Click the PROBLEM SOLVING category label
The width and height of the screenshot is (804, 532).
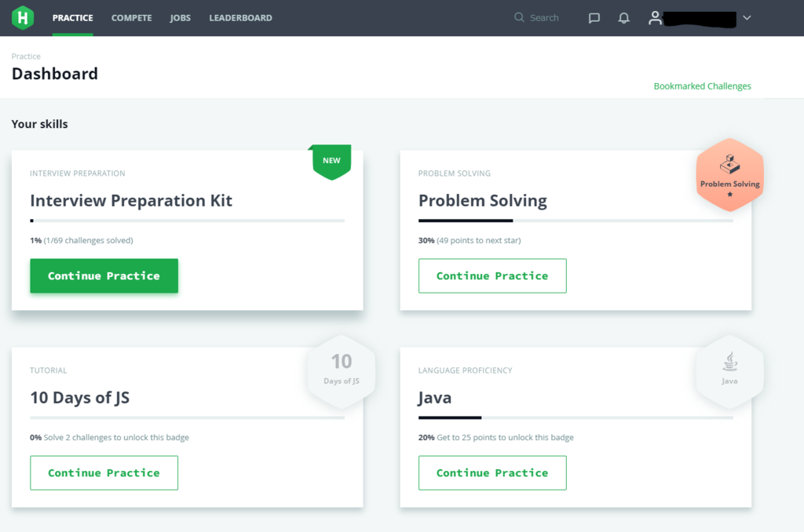coord(455,173)
